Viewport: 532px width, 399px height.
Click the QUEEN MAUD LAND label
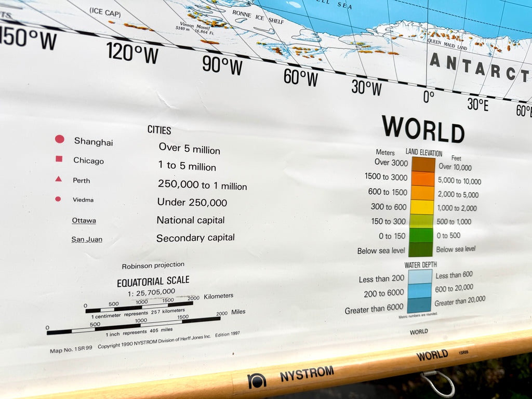click(x=447, y=45)
